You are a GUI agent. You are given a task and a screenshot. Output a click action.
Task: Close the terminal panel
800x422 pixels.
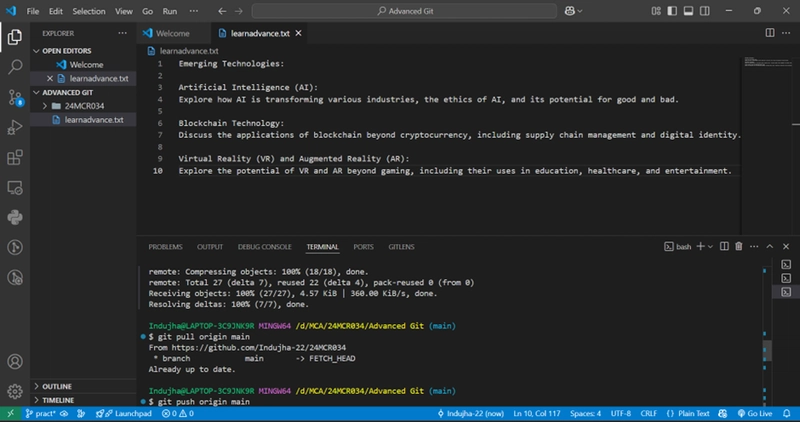tap(786, 246)
